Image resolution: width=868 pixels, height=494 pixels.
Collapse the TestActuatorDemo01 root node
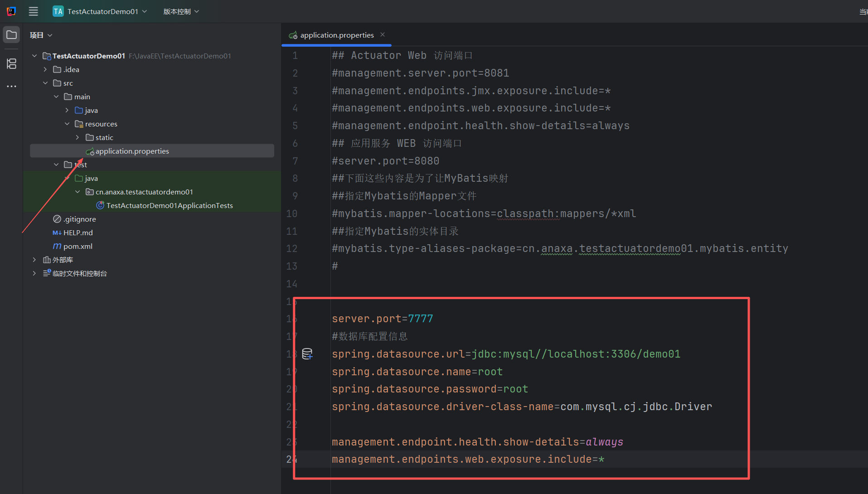tap(34, 56)
